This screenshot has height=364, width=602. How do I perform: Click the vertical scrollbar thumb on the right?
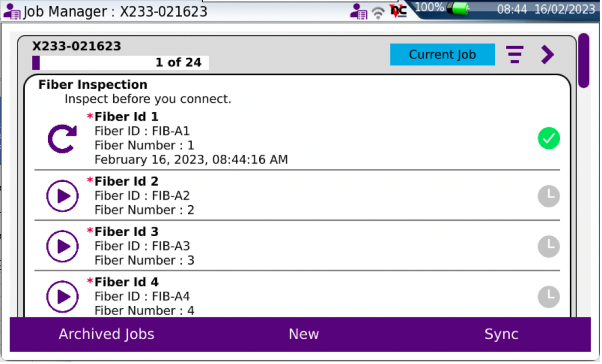click(583, 61)
